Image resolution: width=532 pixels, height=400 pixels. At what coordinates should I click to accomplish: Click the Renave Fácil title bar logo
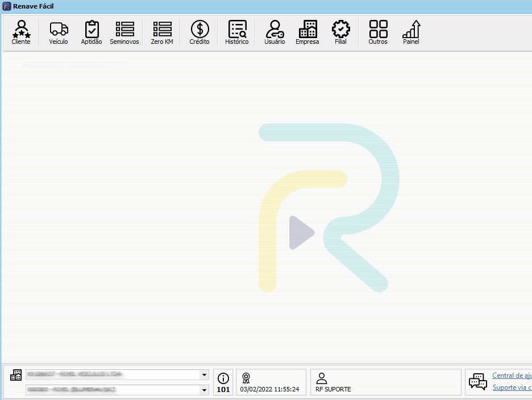click(x=6, y=6)
